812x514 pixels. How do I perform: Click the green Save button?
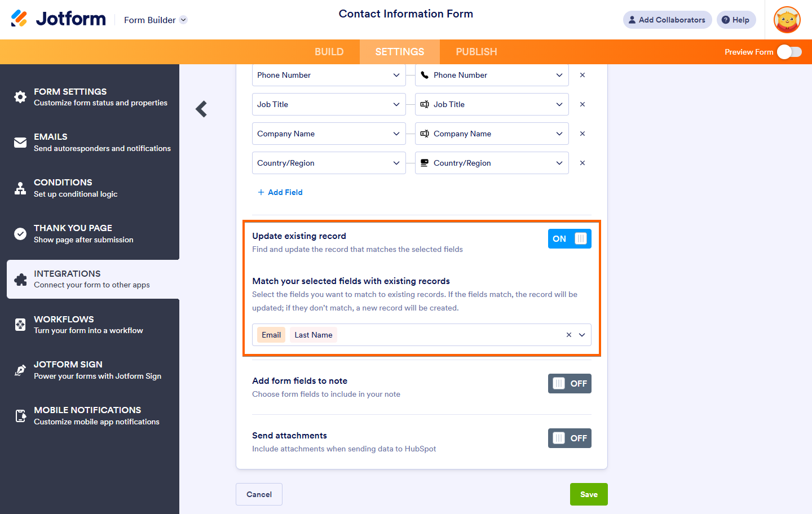coord(589,494)
